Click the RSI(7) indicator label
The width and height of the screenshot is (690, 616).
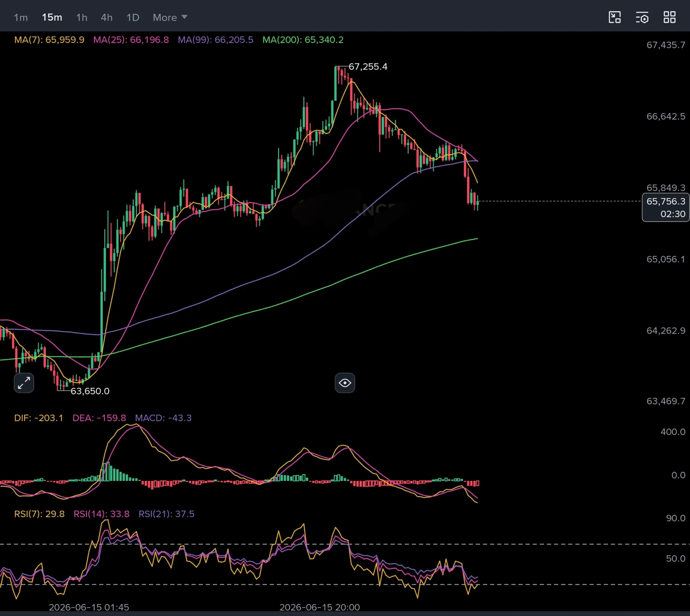tap(39, 514)
